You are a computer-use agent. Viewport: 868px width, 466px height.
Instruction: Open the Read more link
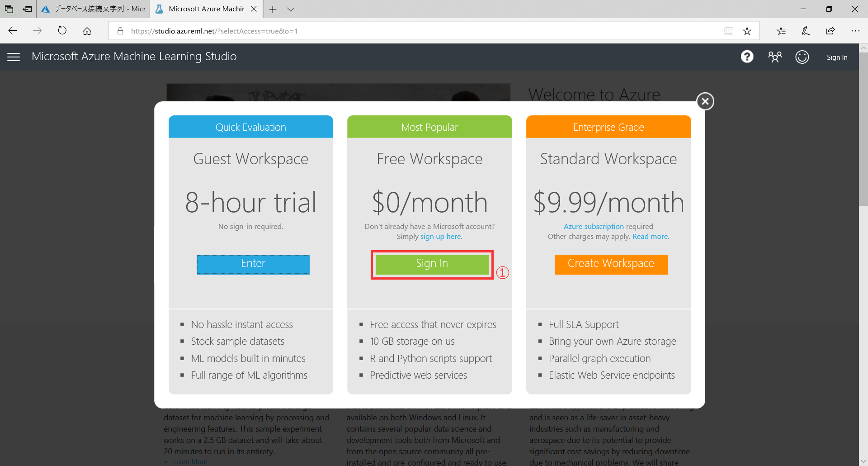pos(650,237)
